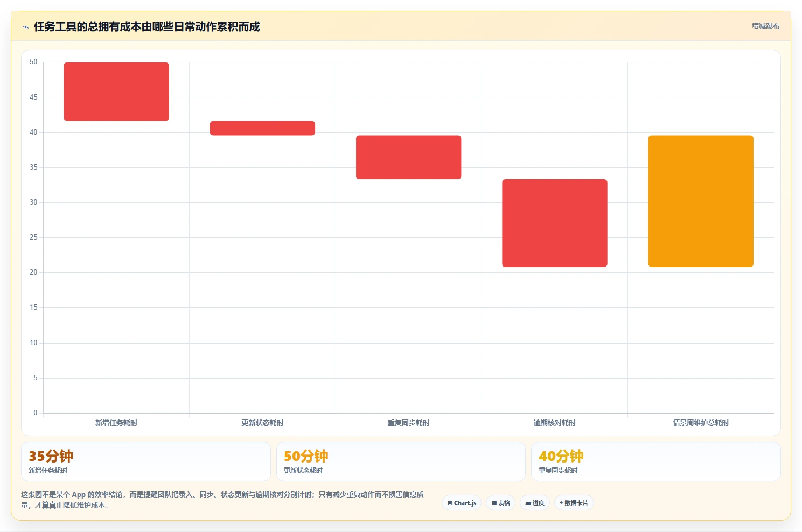Click x-axis label 新增任务耗时
802x532 pixels.
[116, 423]
